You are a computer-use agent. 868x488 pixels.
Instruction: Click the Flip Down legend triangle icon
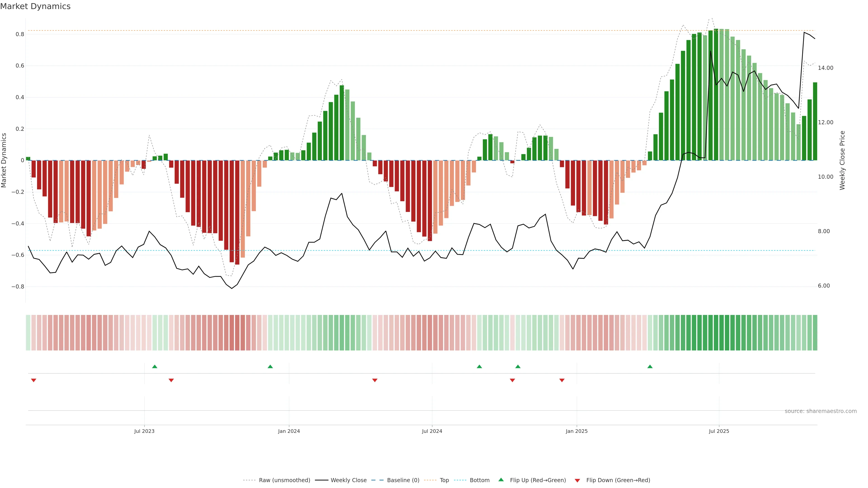pyautogui.click(x=577, y=480)
